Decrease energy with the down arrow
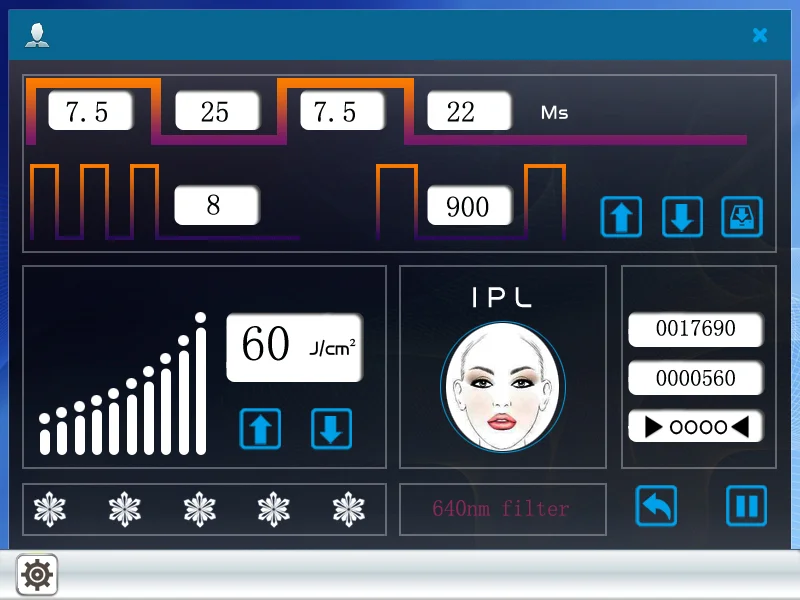Image resolution: width=800 pixels, height=600 pixels. pos(332,429)
